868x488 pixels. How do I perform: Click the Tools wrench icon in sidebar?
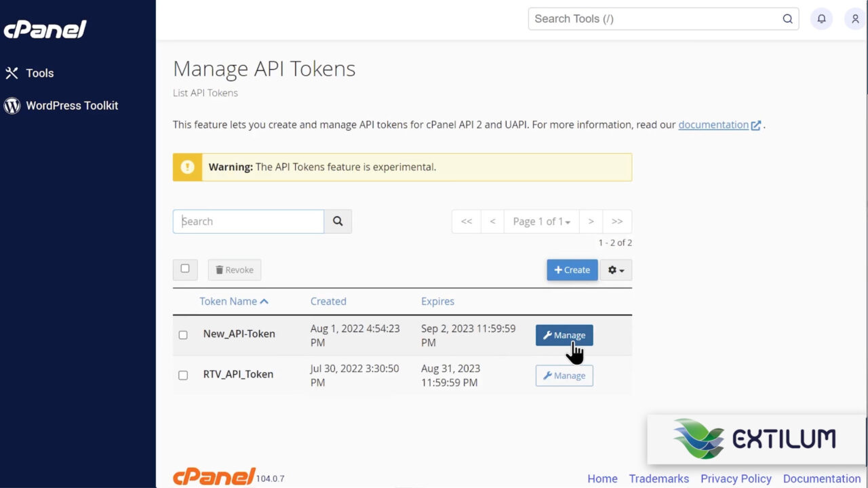point(11,73)
